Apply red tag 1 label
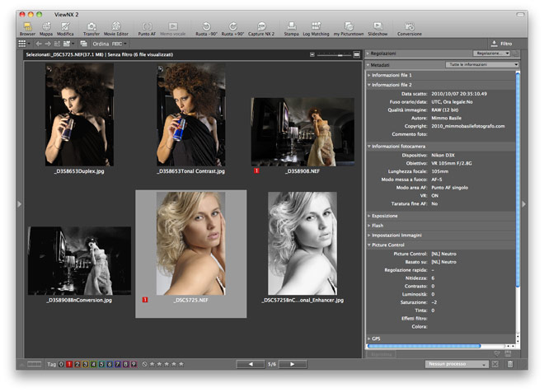544x392 pixels. point(69,363)
